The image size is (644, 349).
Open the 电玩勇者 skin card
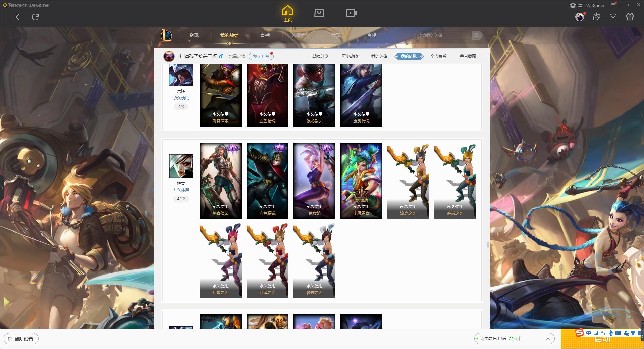(361, 181)
